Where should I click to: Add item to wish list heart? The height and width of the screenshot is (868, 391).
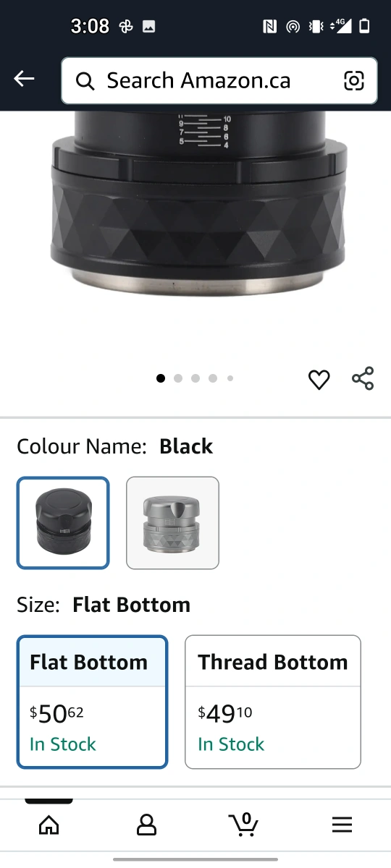[x=319, y=379]
